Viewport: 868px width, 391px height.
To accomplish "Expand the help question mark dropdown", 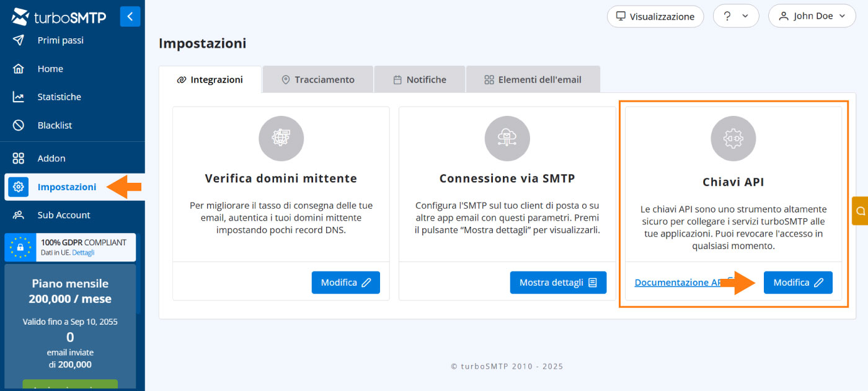I will [735, 16].
